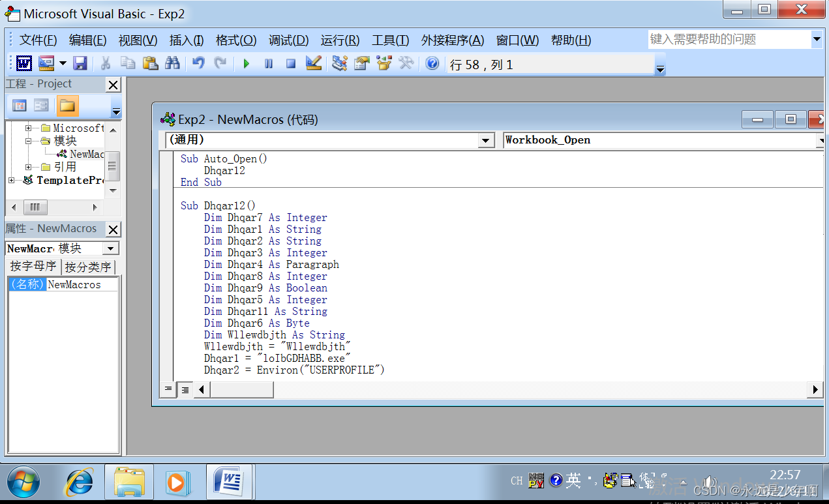The height and width of the screenshot is (504, 829).
Task: Switch to 按字母序 properties tab
Action: tap(33, 267)
